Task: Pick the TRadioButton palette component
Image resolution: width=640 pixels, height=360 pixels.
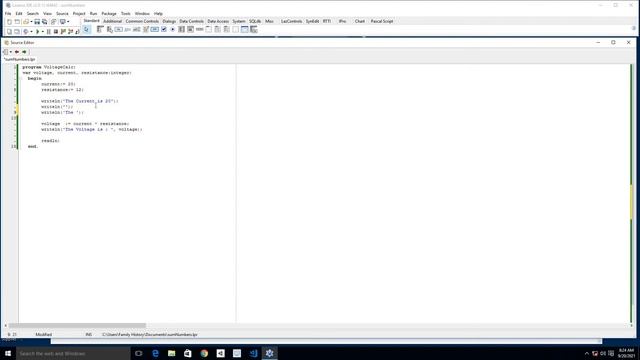Action: (x=173, y=29)
